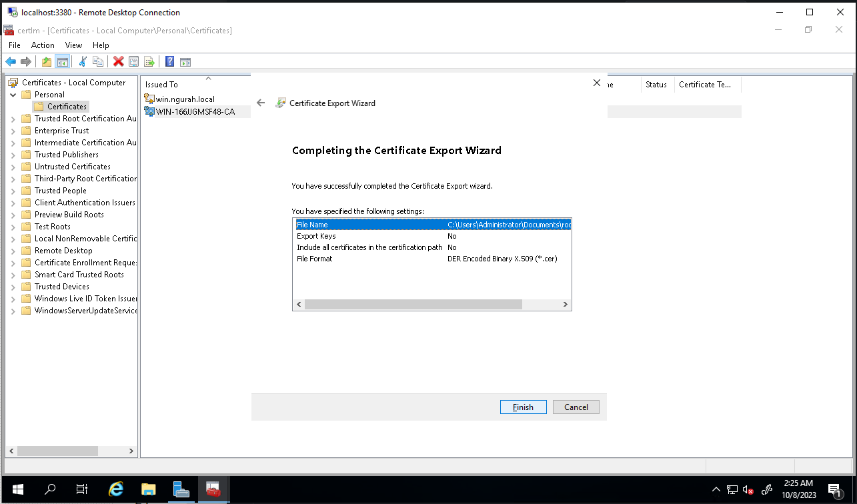Open Internet Explorer from the taskbar

tap(116, 489)
